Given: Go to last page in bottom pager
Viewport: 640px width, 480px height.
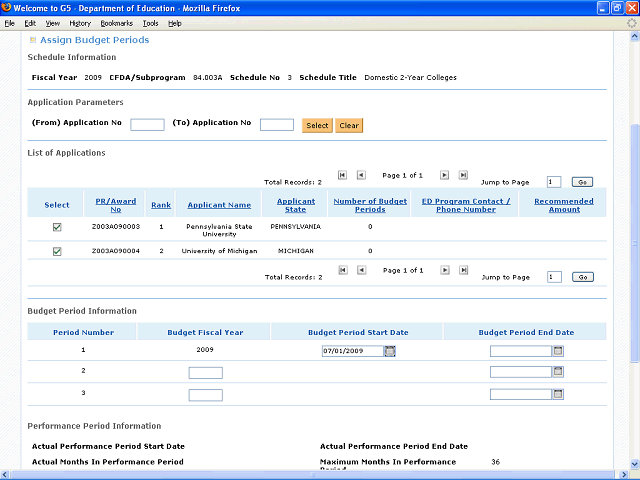Looking at the screenshot, I should click(463, 270).
